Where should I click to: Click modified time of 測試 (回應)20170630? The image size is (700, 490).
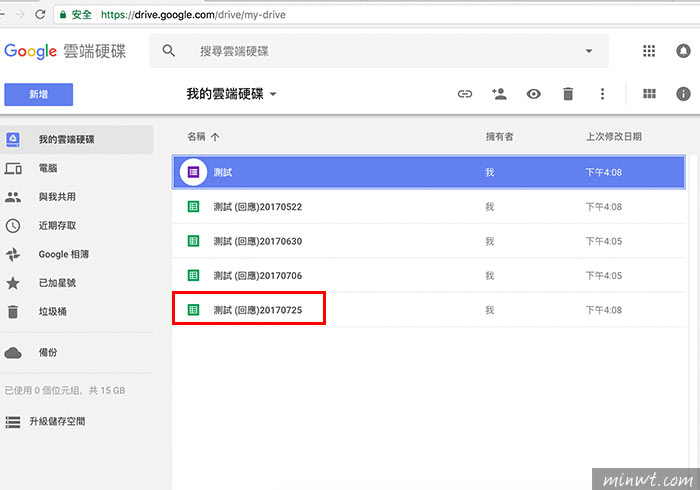(x=604, y=241)
